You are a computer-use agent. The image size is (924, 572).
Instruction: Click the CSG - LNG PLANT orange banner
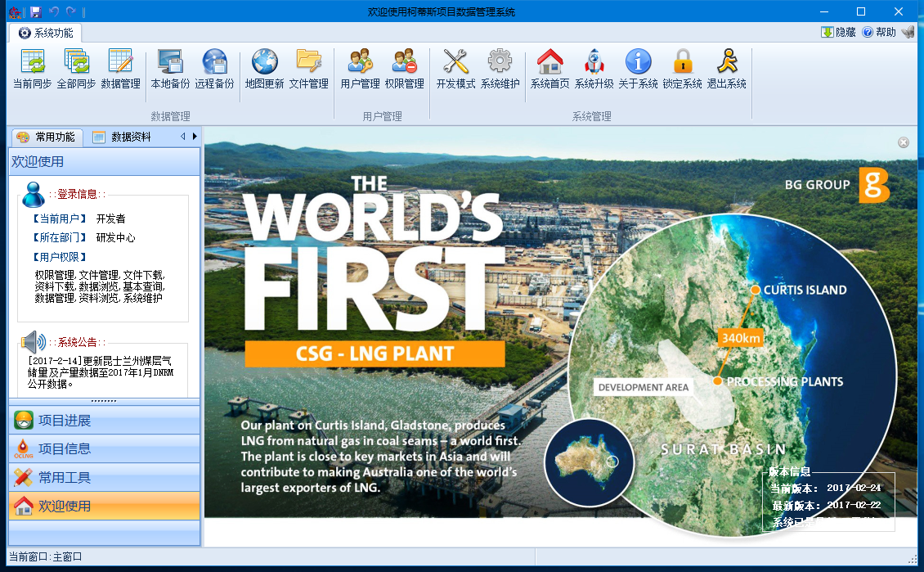(x=375, y=354)
